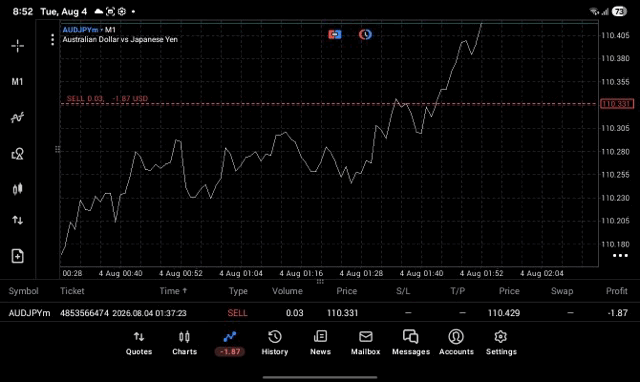Viewport: 640px width, 382px height.
Task: Select the AUDJPYm SELL position row
Action: (320, 313)
